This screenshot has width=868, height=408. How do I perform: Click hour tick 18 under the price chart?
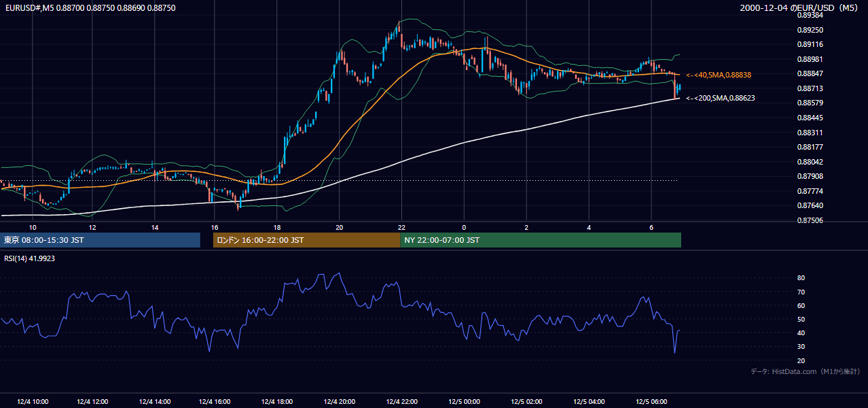(x=277, y=227)
